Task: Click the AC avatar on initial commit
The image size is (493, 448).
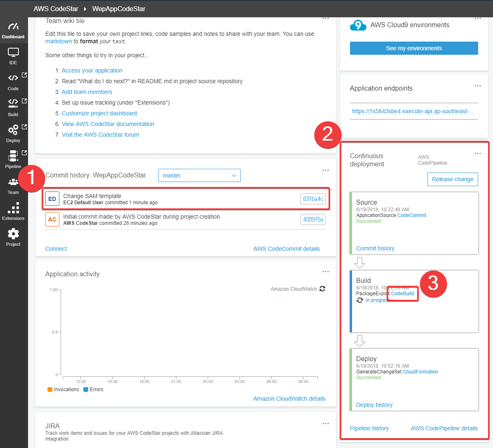Action: coord(52,219)
